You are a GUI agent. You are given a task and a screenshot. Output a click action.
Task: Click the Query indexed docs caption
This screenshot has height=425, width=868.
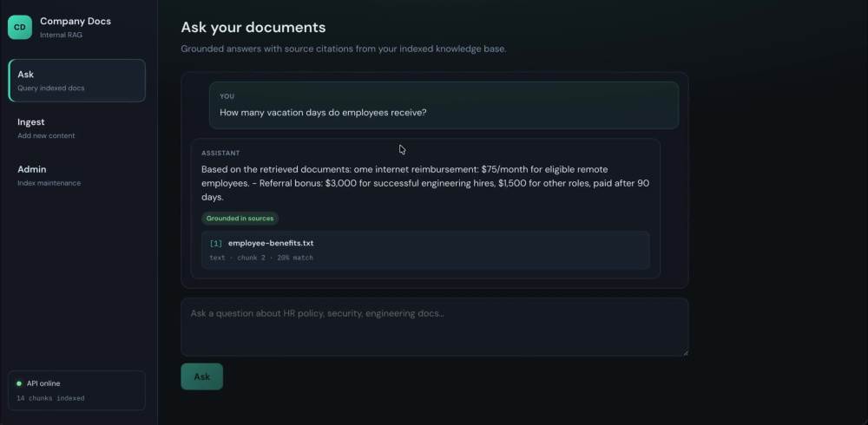[x=51, y=88]
